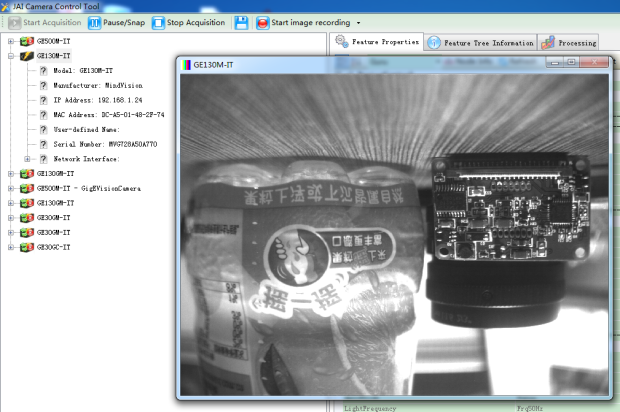
Task: Collapse the GE130M-IT camera node
Action: (11, 56)
